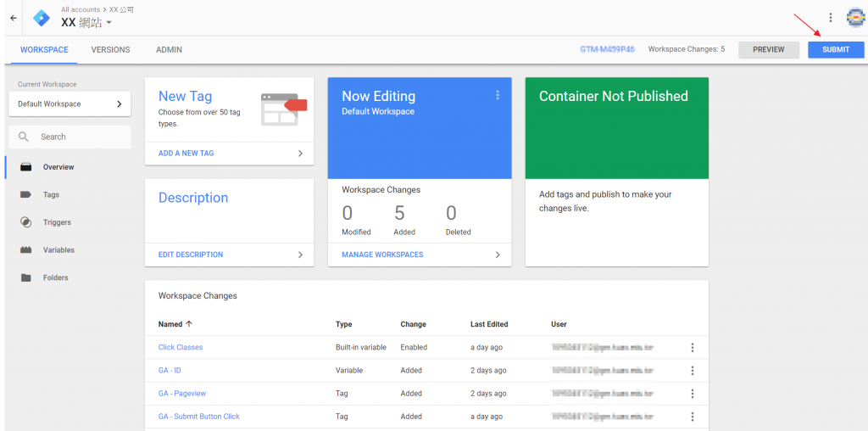Viewport: 868px width, 431px height.
Task: Open the GA - Pageview tag link
Action: coord(182,394)
